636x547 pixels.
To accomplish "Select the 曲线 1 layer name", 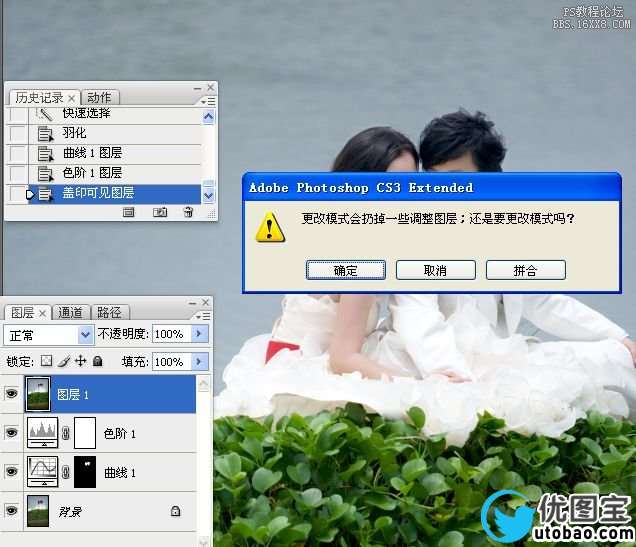I will [120, 473].
